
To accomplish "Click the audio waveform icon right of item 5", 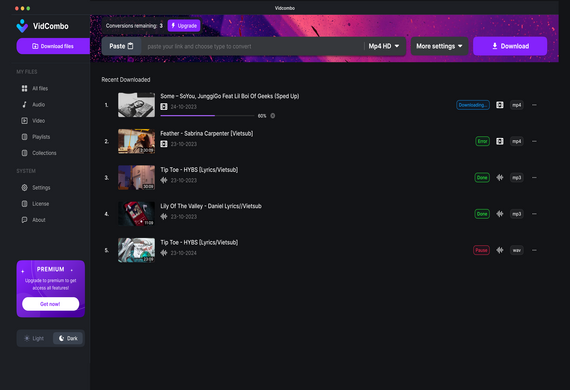I will [x=500, y=250].
